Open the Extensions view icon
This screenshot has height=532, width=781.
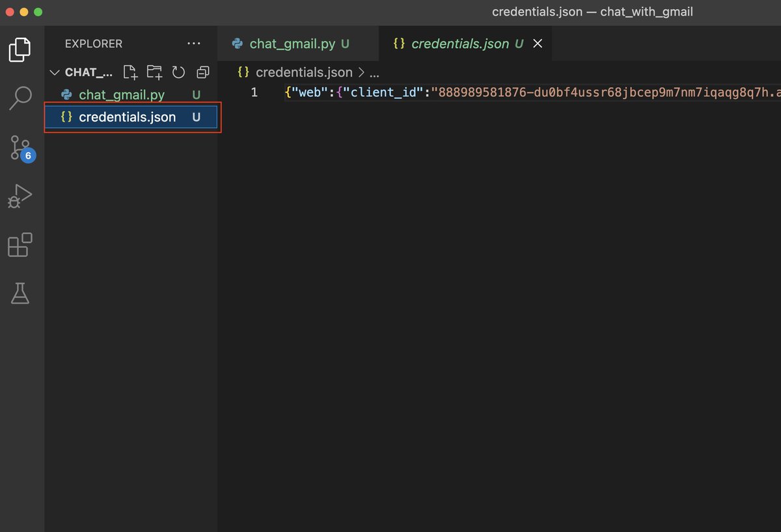(20, 245)
